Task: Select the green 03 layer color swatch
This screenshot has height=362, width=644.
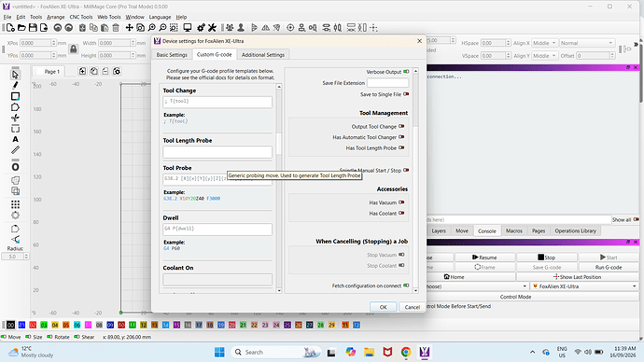Action: click(44, 325)
